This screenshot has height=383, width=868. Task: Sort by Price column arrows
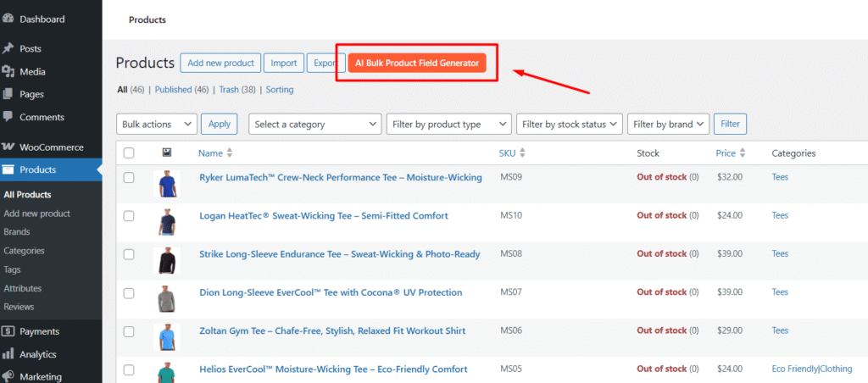coord(743,153)
